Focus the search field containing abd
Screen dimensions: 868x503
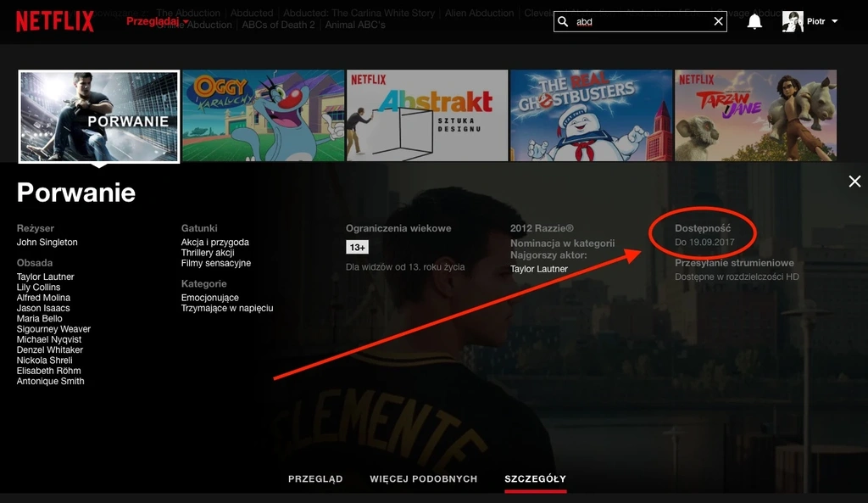pyautogui.click(x=641, y=21)
